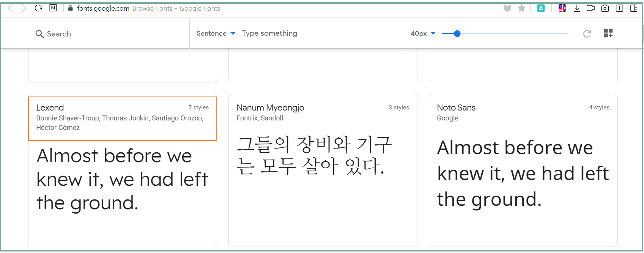Click the fonts.google.com address bar URL

[x=103, y=8]
